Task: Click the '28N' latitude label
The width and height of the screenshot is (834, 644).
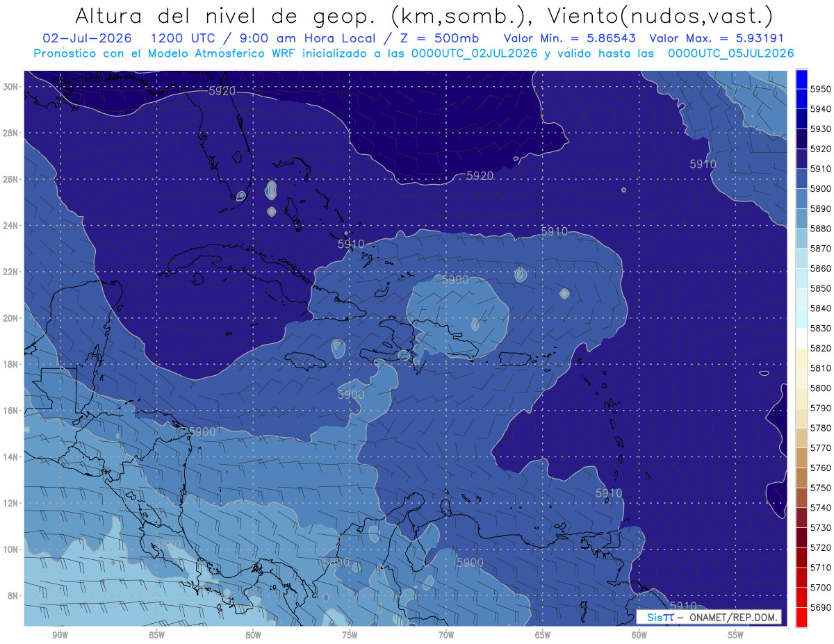Action: point(10,133)
